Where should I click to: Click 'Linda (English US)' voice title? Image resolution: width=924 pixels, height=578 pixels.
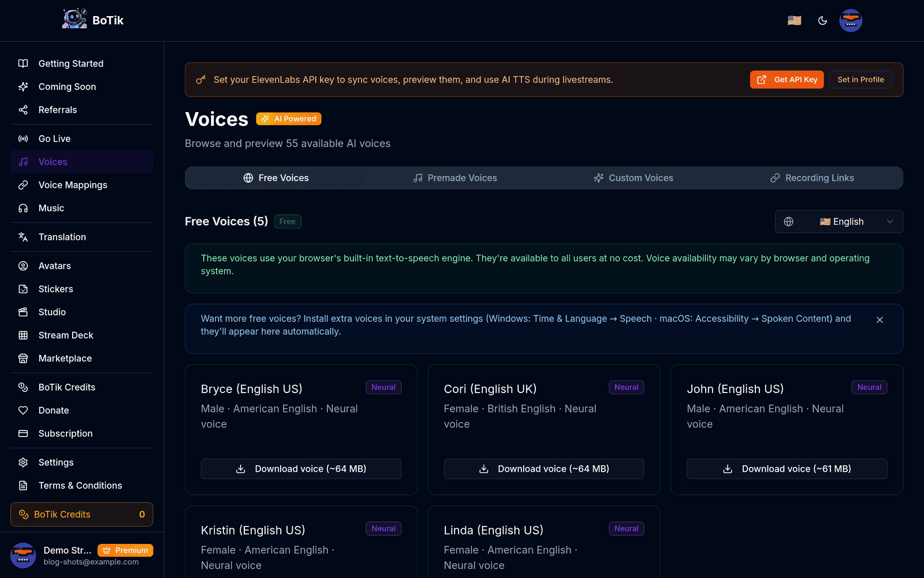[x=494, y=530]
